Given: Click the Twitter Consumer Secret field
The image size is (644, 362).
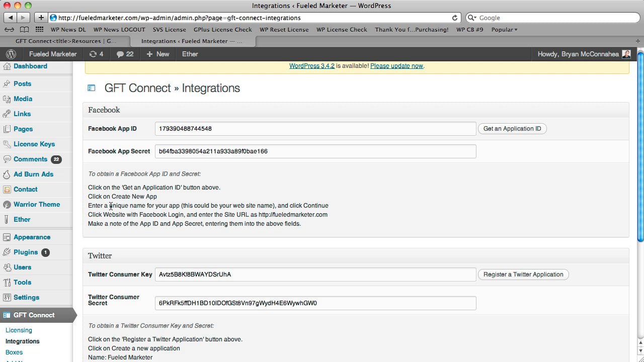Looking at the screenshot, I should coord(315,303).
